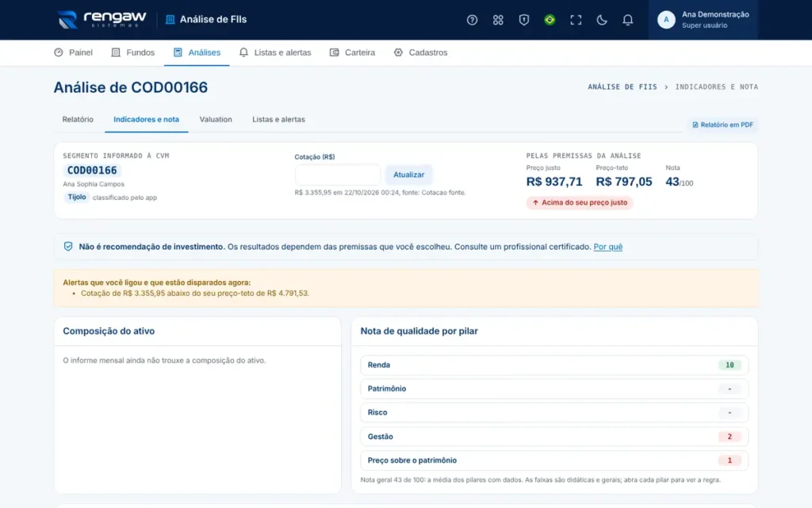812x508 pixels.
Task: Download Relatório em PDF
Action: click(x=722, y=125)
